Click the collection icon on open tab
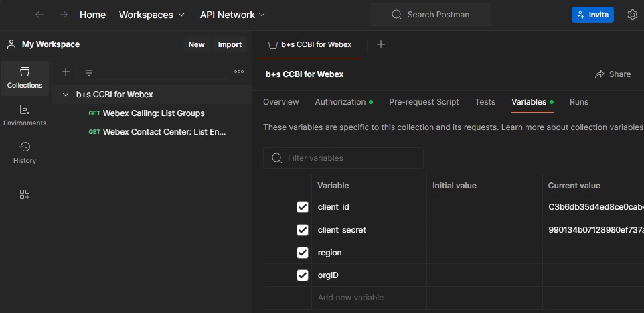 click(x=272, y=44)
